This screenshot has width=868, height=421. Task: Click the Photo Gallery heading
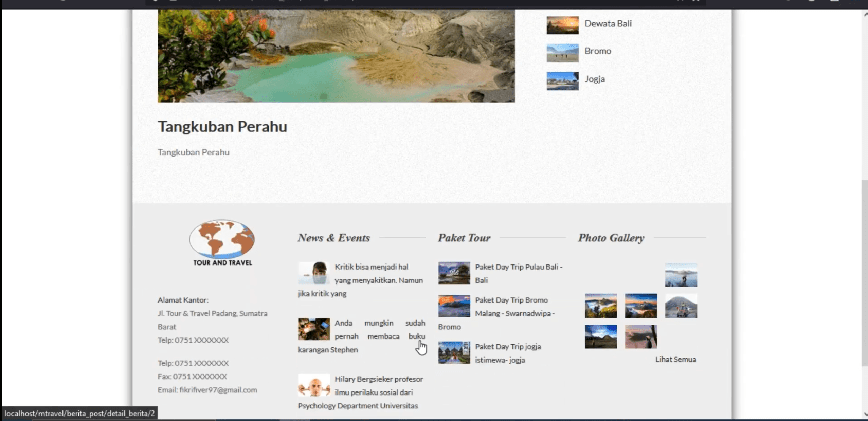(x=611, y=238)
